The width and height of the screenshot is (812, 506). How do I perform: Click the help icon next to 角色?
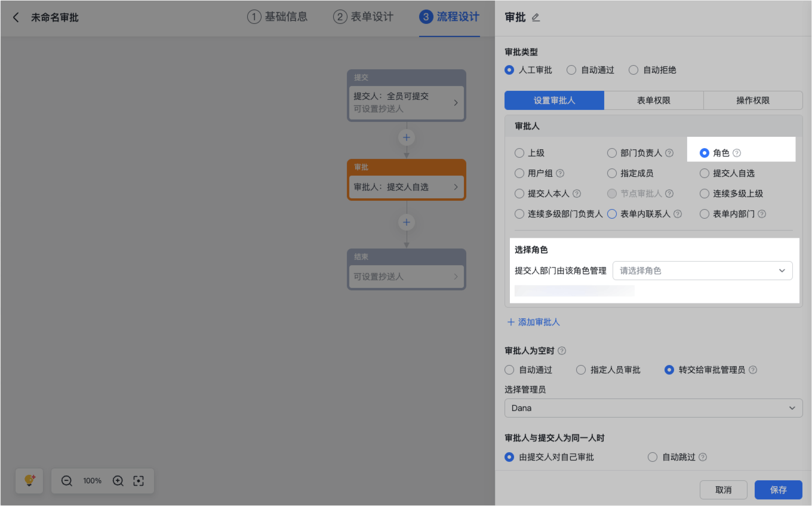(737, 153)
